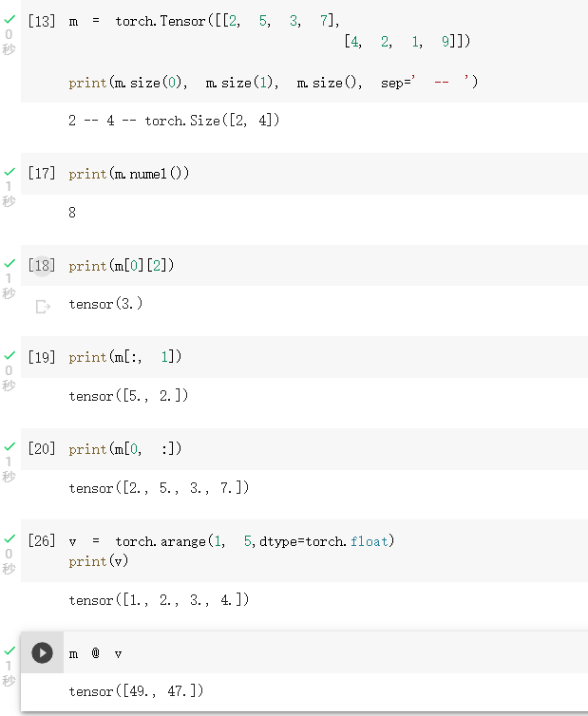The image size is (588, 716).
Task: Click the output toggle icon beside tensor(3.)
Action: point(42,307)
